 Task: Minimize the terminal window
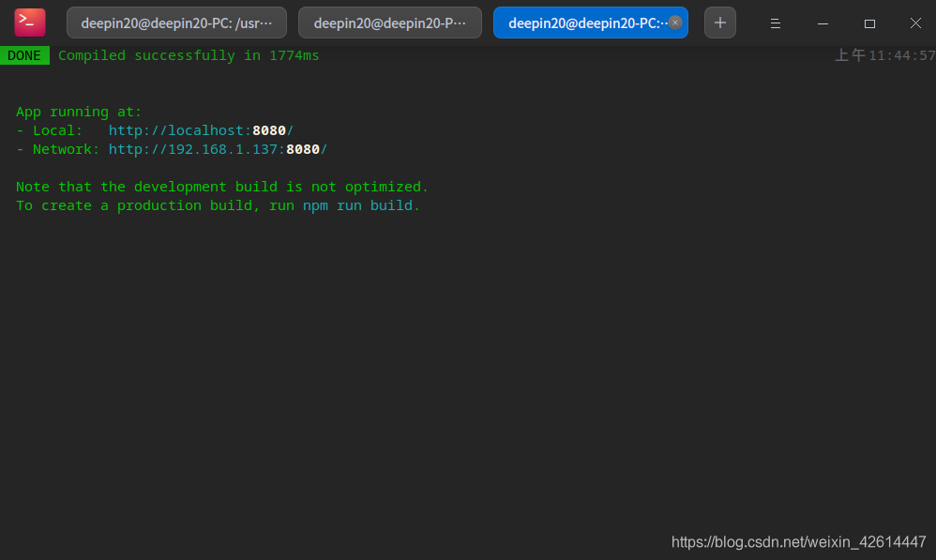tap(823, 23)
